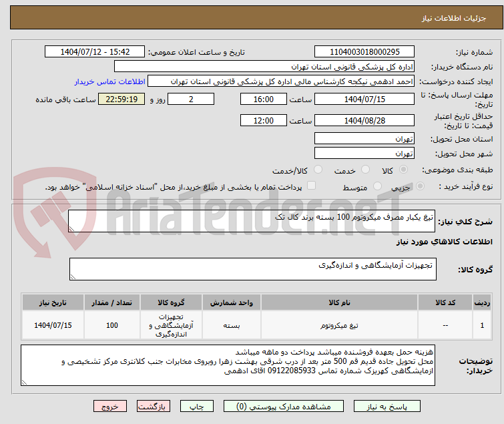
Task: Click the validity time 12:00 field
Action: [x=264, y=120]
